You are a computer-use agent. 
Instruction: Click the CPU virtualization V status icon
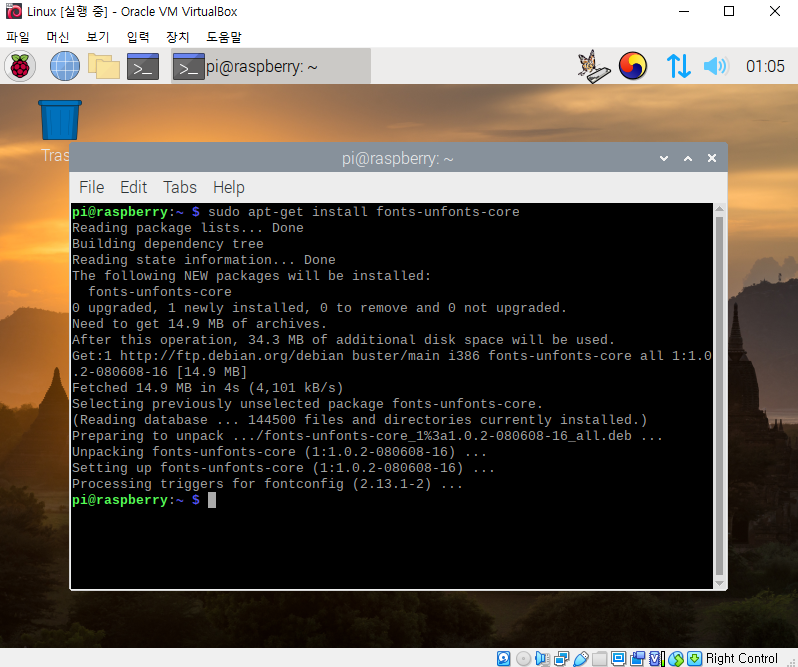657,658
